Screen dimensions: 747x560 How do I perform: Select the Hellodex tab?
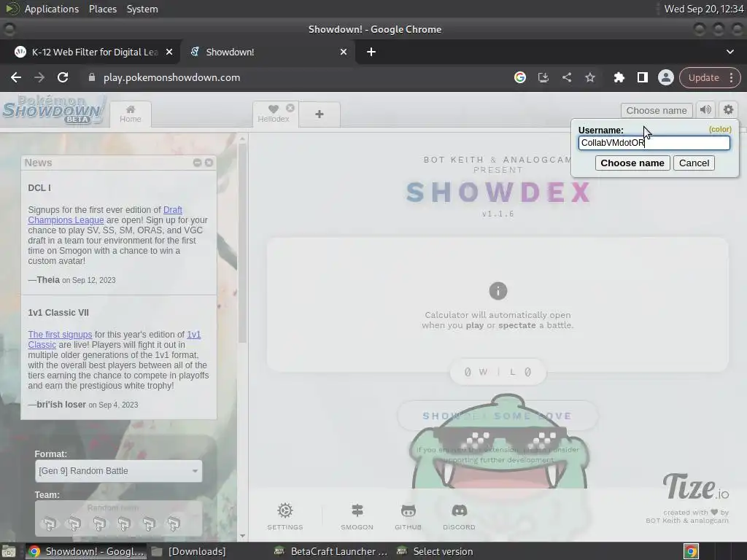click(274, 114)
